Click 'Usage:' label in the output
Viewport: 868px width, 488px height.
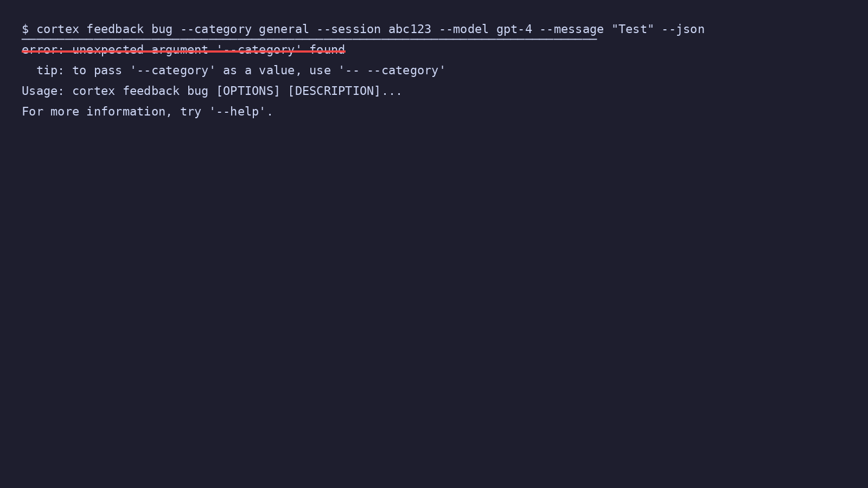tap(43, 91)
